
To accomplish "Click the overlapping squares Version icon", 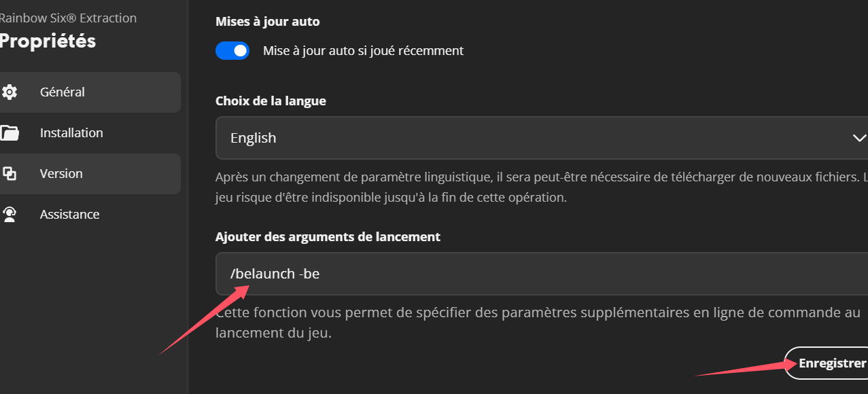I will pyautogui.click(x=10, y=173).
